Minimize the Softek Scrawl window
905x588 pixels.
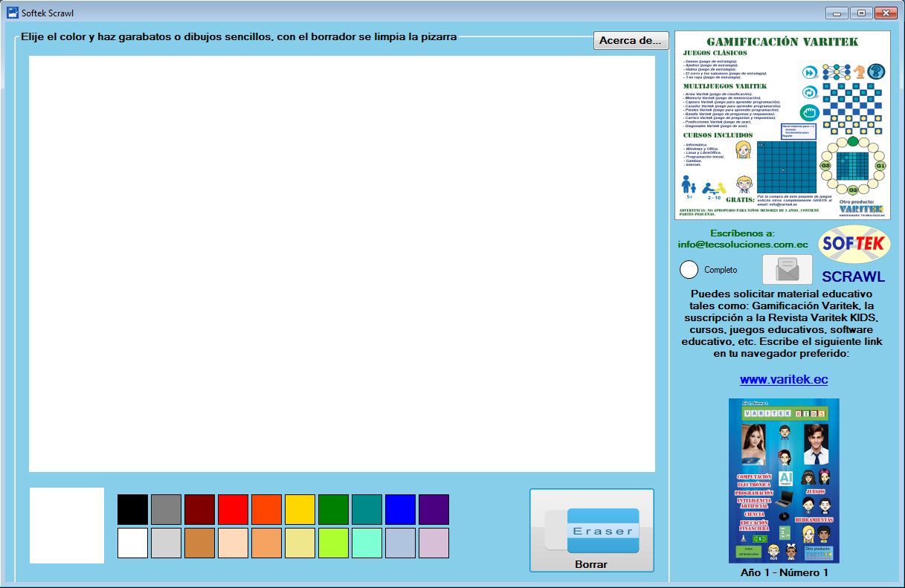pyautogui.click(x=838, y=13)
